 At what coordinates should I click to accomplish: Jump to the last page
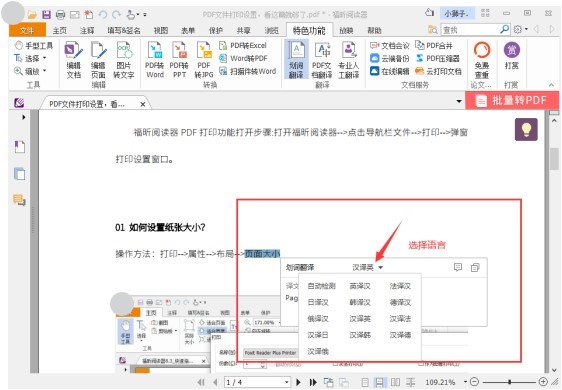[313, 382]
